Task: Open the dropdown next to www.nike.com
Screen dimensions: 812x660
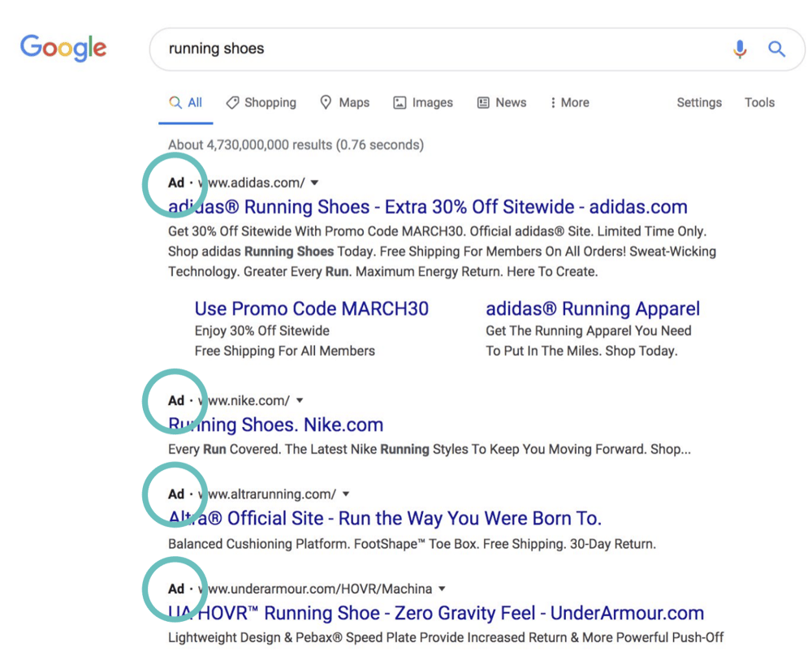Action: [x=300, y=399]
